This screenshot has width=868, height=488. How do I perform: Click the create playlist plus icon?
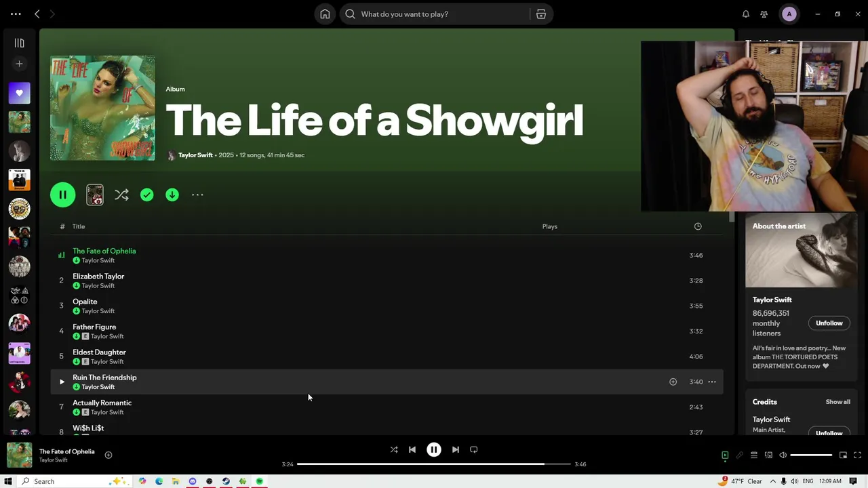coord(19,64)
